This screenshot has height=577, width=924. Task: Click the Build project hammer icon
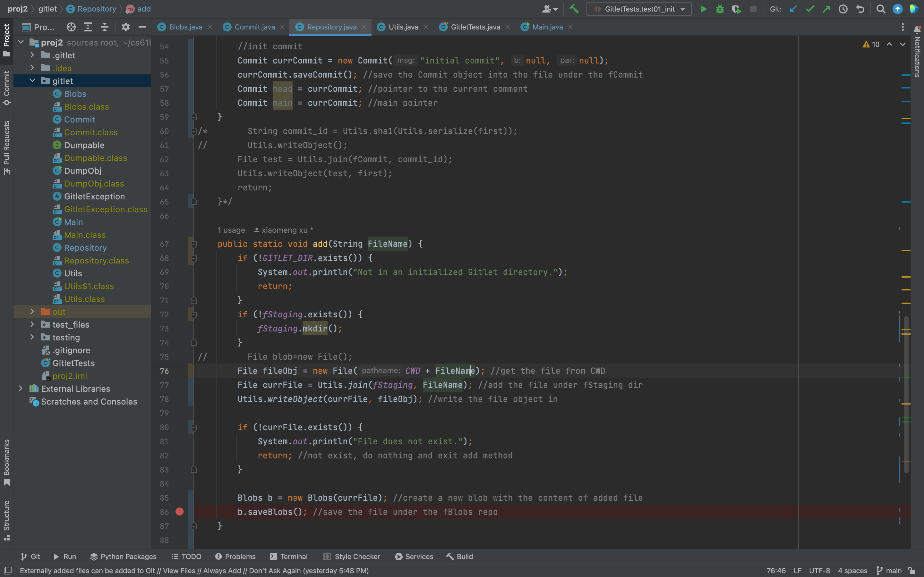(574, 9)
